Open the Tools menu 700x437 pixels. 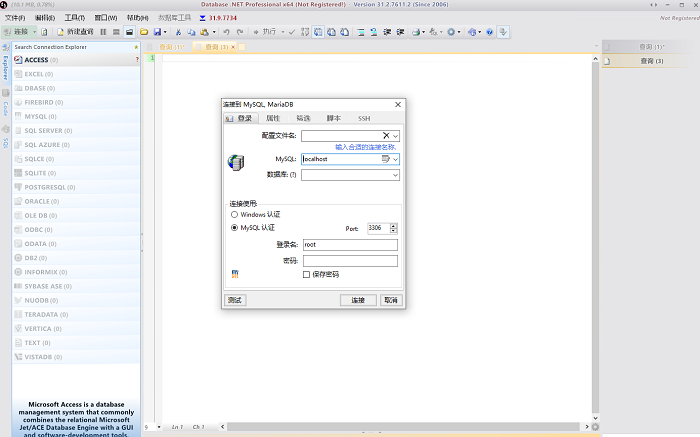pyautogui.click(x=75, y=18)
